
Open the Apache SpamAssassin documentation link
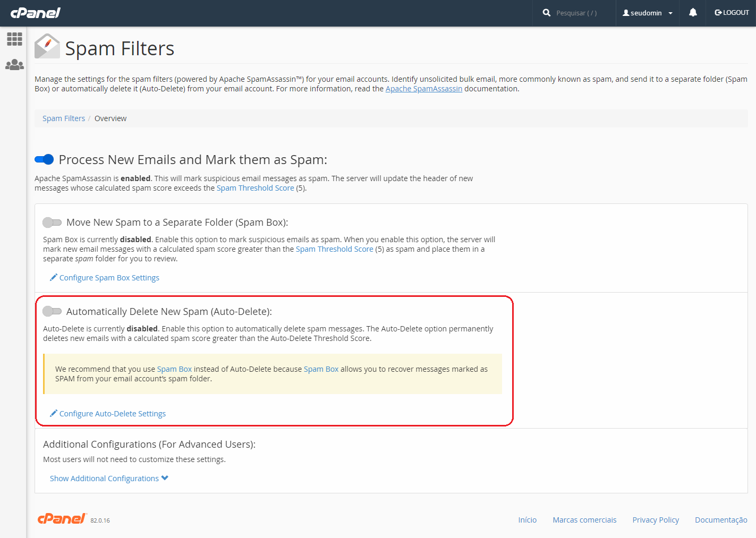click(424, 89)
